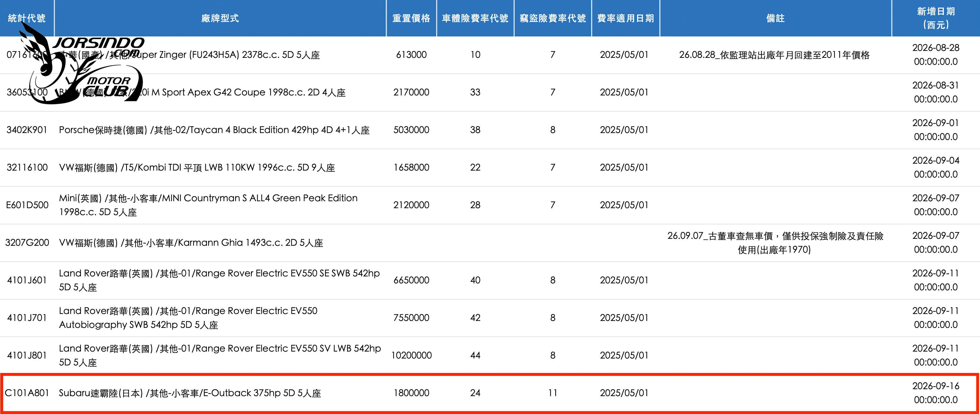Screen dimensions: 980x414
Task: Click the 車體險費率代號 column header
Action: tap(475, 18)
